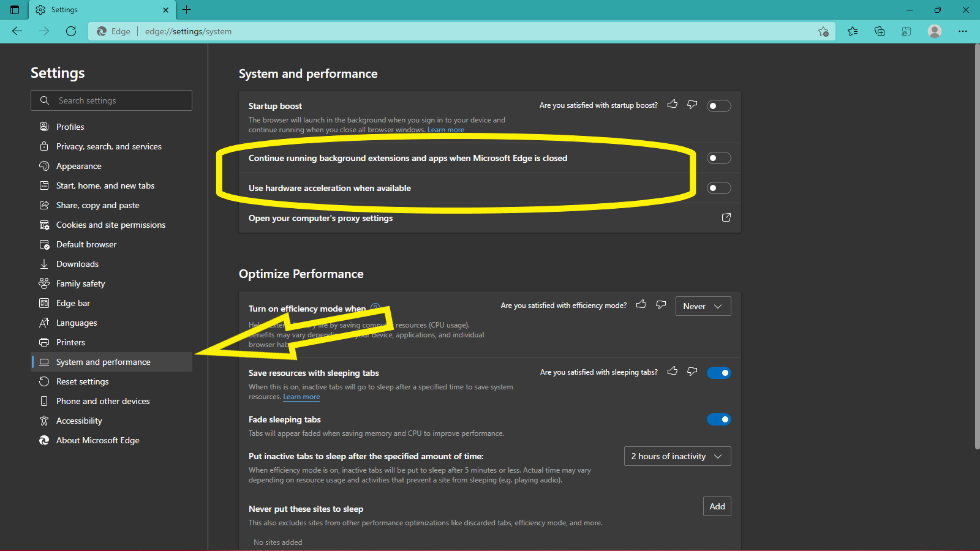Open Start, home, and new tabs settings

tap(111, 186)
